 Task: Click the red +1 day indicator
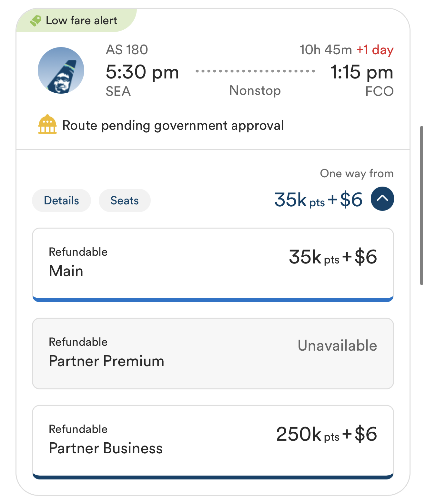click(x=375, y=50)
